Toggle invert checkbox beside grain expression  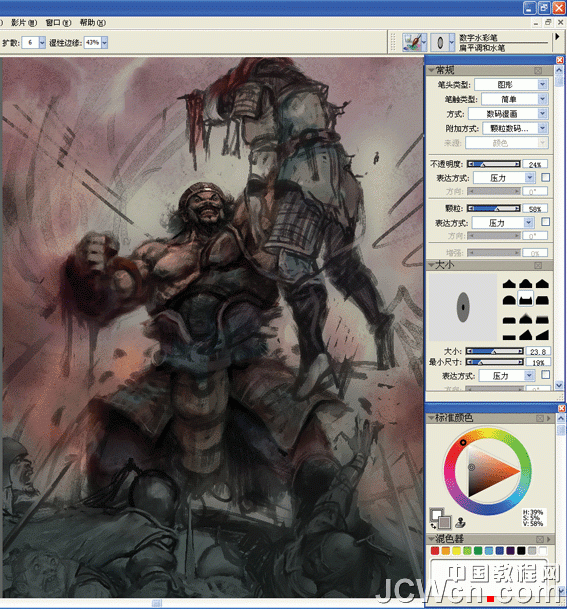click(546, 221)
